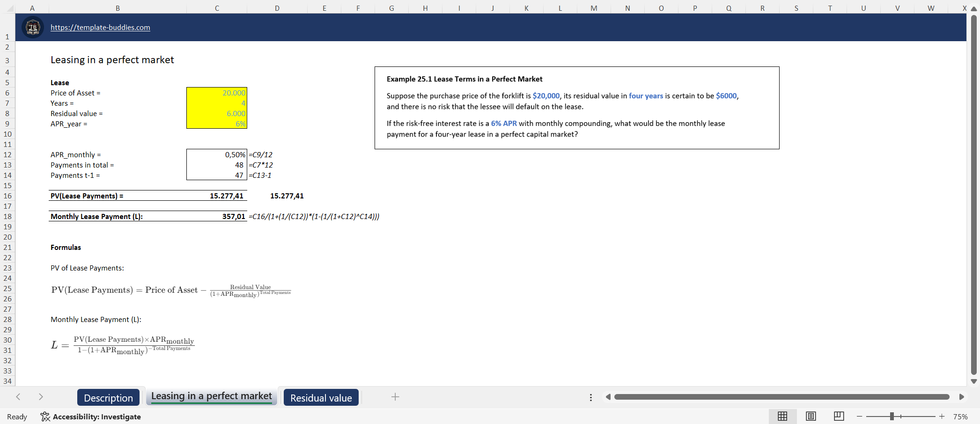Switch to the Residual value sheet
This screenshot has width=980, height=424.
[x=321, y=398]
